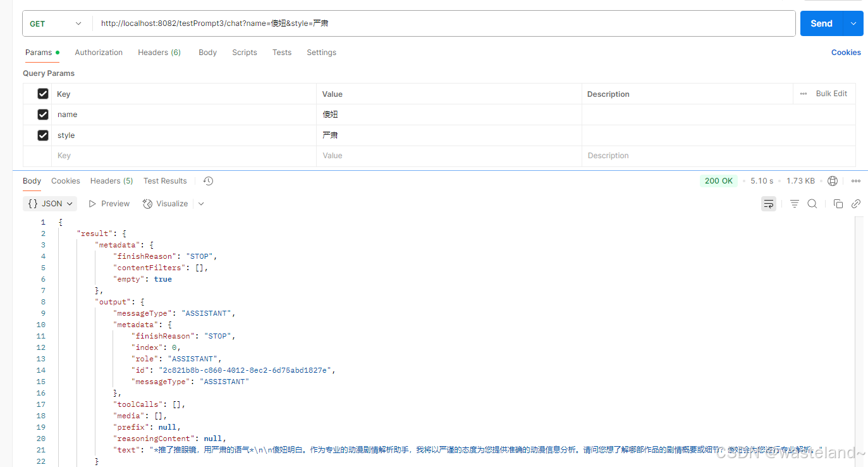Select the response Body tab
The image size is (868, 467).
point(32,181)
